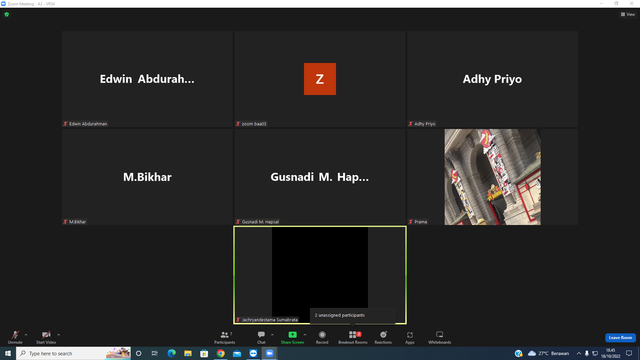Open the Chat panel
The image size is (640, 360).
[261, 337]
